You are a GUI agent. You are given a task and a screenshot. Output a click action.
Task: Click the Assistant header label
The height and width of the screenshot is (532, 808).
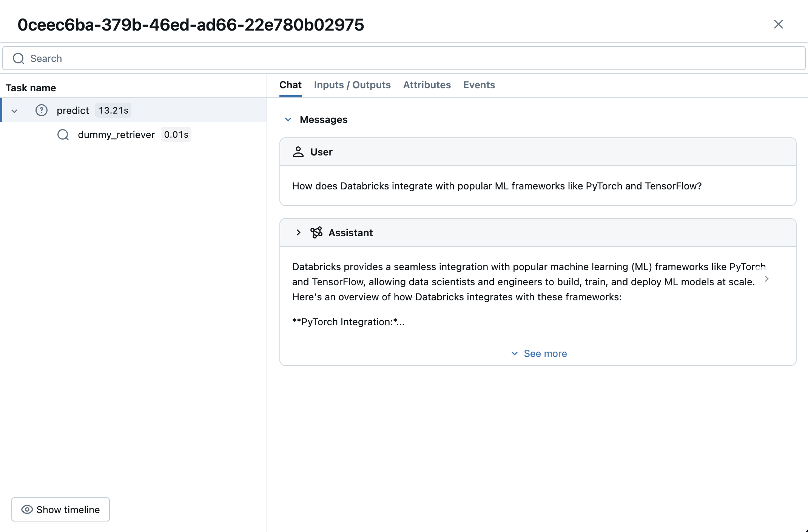[350, 233]
